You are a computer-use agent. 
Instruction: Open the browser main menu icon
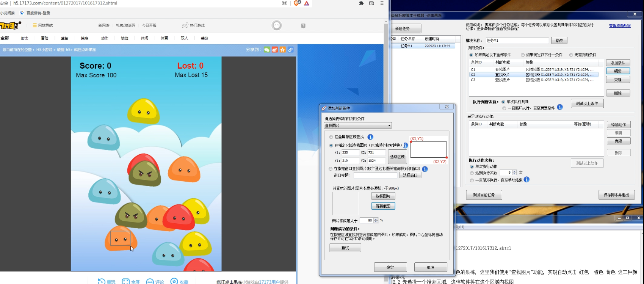coord(382,3)
